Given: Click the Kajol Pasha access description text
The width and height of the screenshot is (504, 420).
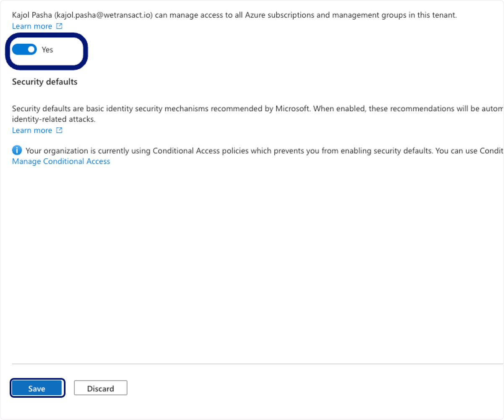Looking at the screenshot, I should (234, 16).
